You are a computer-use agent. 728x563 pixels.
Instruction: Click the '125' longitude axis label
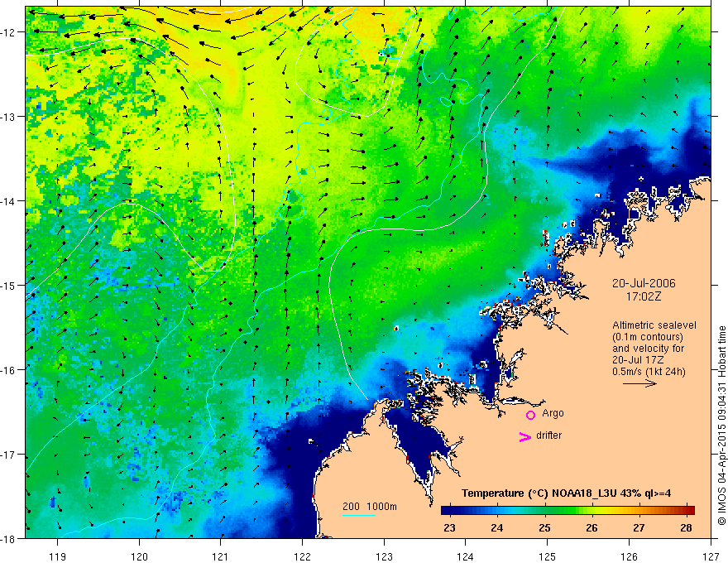click(548, 556)
